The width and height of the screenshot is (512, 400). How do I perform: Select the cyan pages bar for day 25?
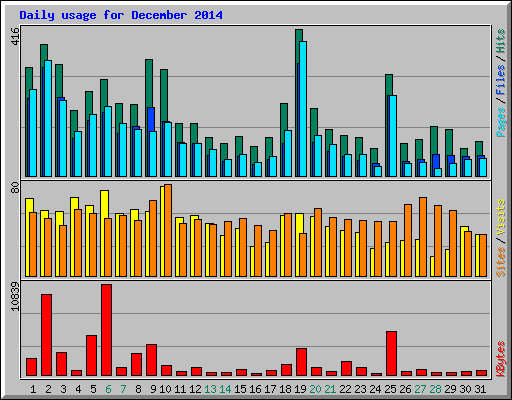(x=393, y=136)
